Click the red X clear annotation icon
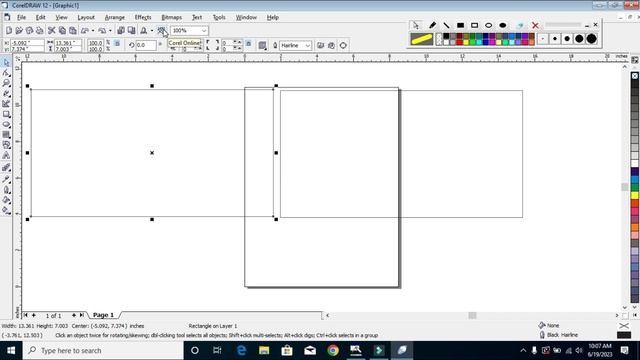Image resolution: width=640 pixels, height=360 pixels. tap(535, 25)
